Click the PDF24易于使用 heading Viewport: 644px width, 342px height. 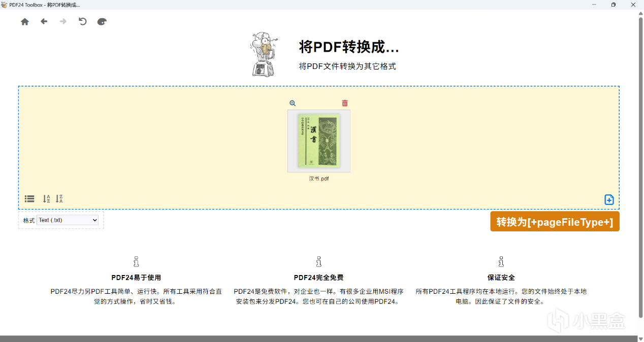[136, 278]
